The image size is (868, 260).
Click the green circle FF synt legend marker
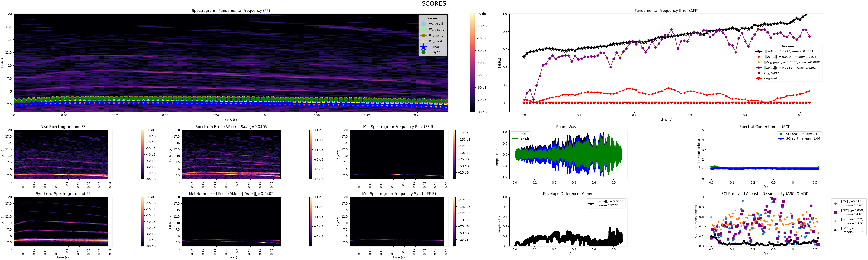coord(423,52)
